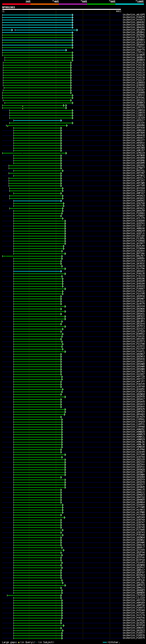
Task: Select hit UniRef100_A9TKI7
Action: pyautogui.click(x=134, y=120)
